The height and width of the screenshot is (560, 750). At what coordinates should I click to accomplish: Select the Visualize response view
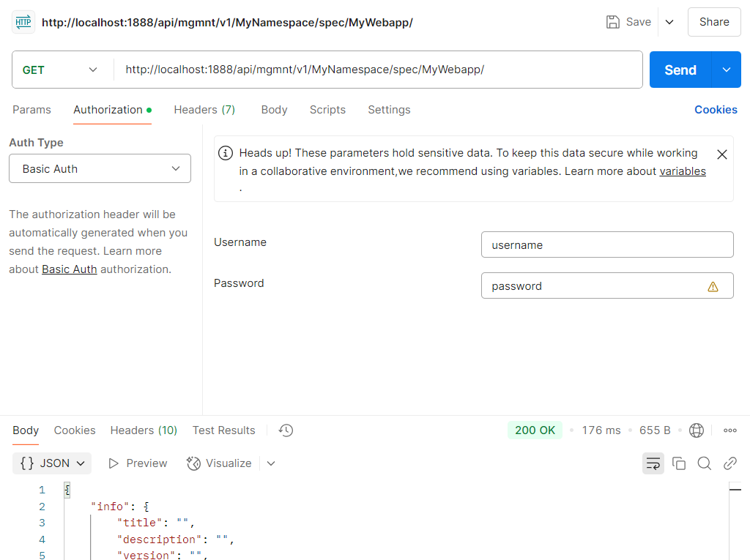(219, 463)
